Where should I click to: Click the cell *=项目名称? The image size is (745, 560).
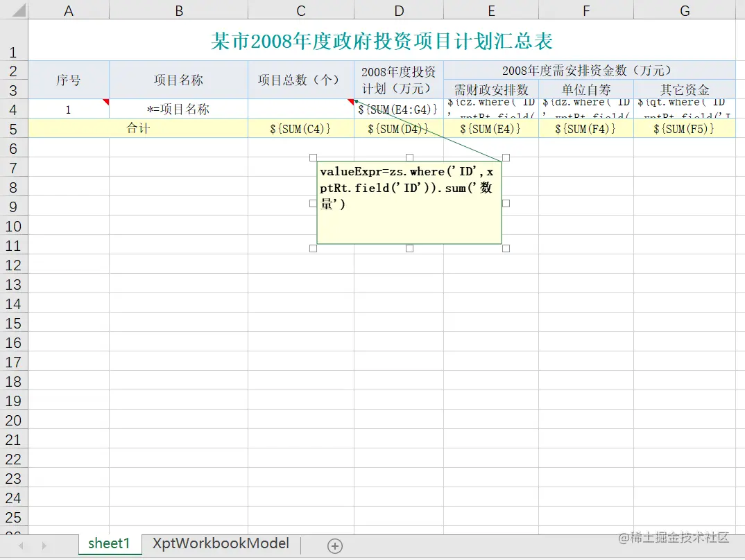pos(179,109)
